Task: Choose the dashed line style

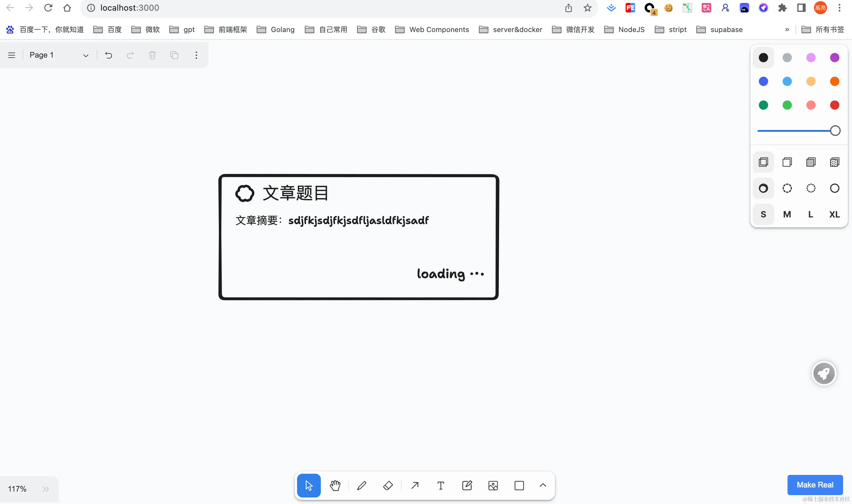Action: 787,188
